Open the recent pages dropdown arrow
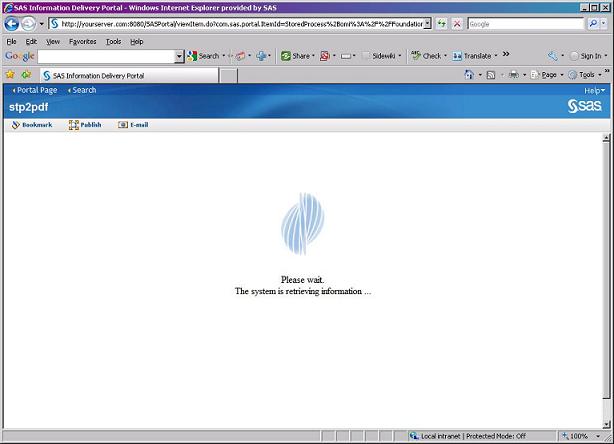This screenshot has height=444, width=614. tap(41, 24)
